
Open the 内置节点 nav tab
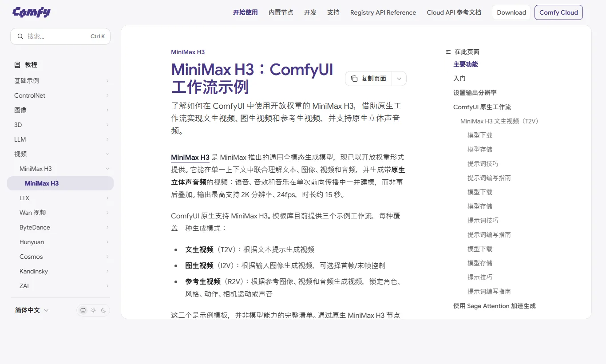coord(281,12)
